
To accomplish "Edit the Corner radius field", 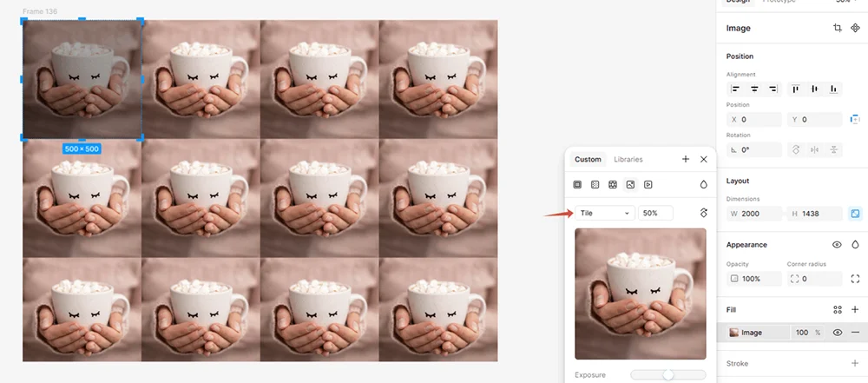I will click(814, 279).
